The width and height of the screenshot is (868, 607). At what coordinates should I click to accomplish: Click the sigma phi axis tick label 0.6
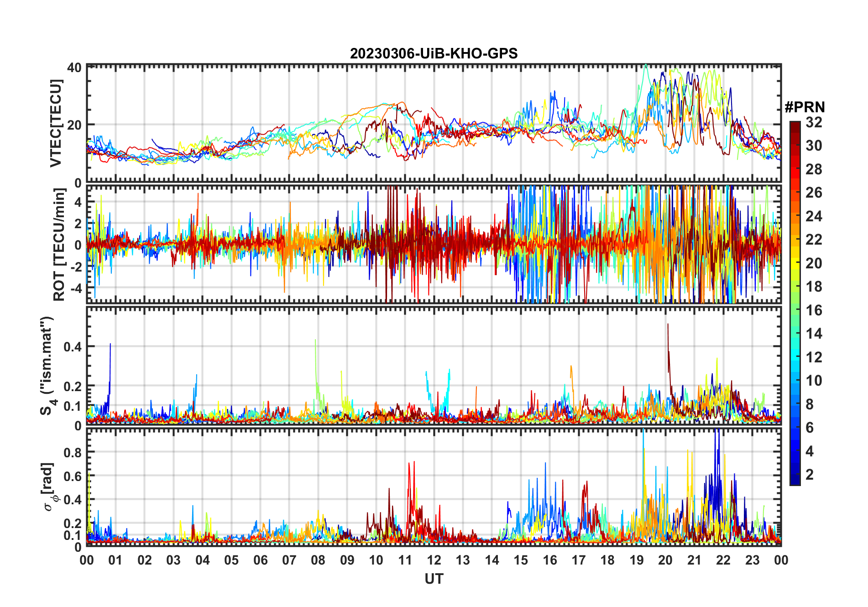click(73, 476)
